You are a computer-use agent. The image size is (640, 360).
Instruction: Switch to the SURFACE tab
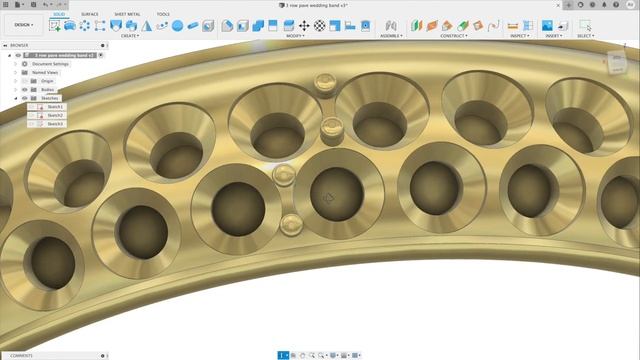coord(90,14)
